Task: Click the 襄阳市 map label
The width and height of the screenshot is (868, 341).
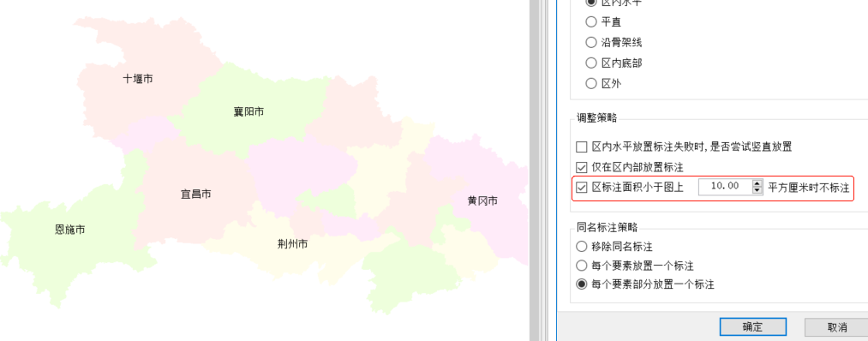Action: click(248, 112)
